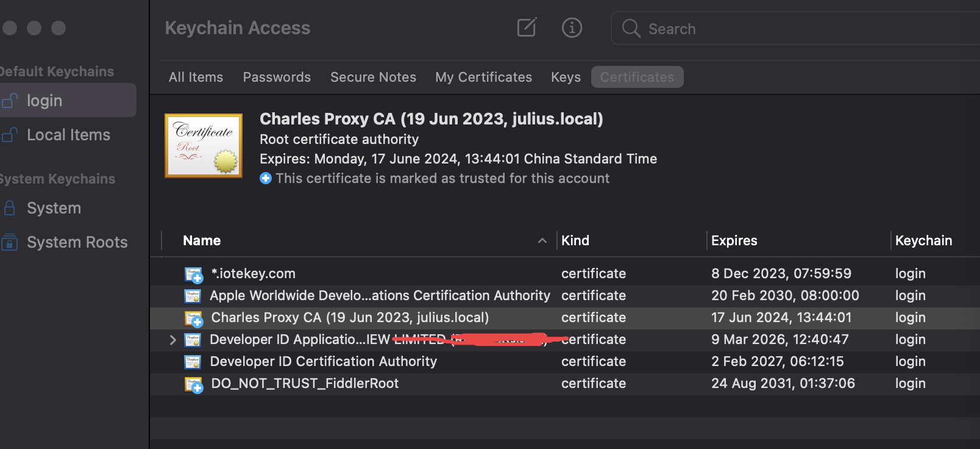Screen dimensions: 980x449
Task: Click Apple Worldwide Developer certificate icon
Action: (193, 296)
